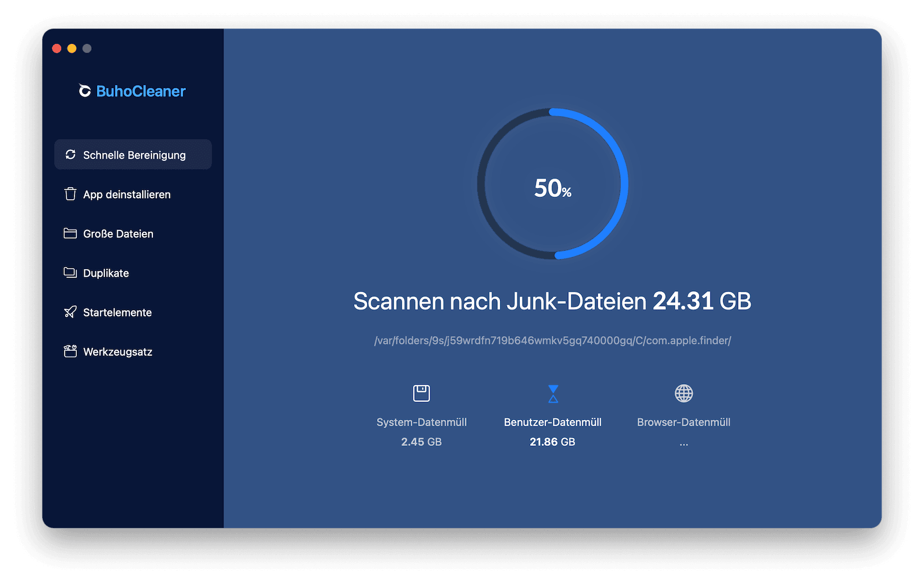Select the Schnelle Bereinigung sidebar entry
The height and width of the screenshot is (584, 924).
pyautogui.click(x=133, y=155)
